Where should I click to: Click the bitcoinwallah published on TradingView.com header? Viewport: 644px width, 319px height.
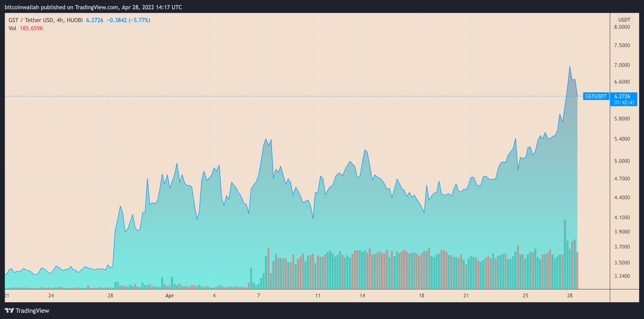(93, 7)
